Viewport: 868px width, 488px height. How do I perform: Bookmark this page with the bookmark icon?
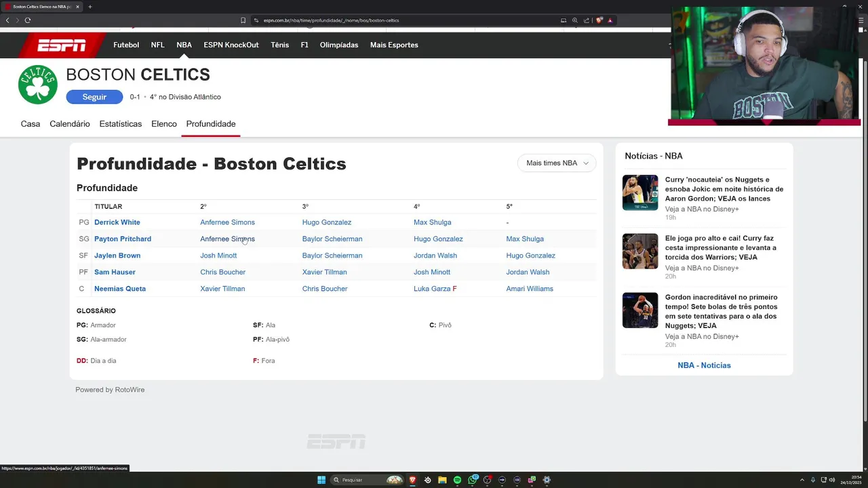243,20
